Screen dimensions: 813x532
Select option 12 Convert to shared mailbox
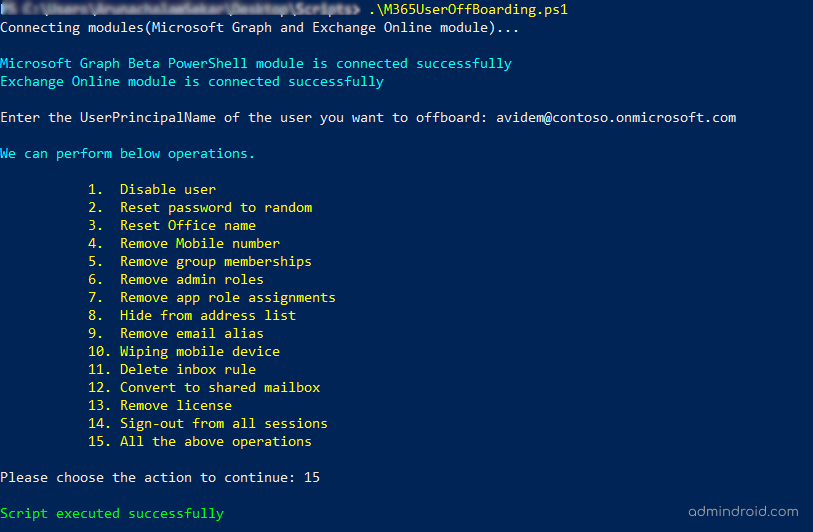coord(219,387)
